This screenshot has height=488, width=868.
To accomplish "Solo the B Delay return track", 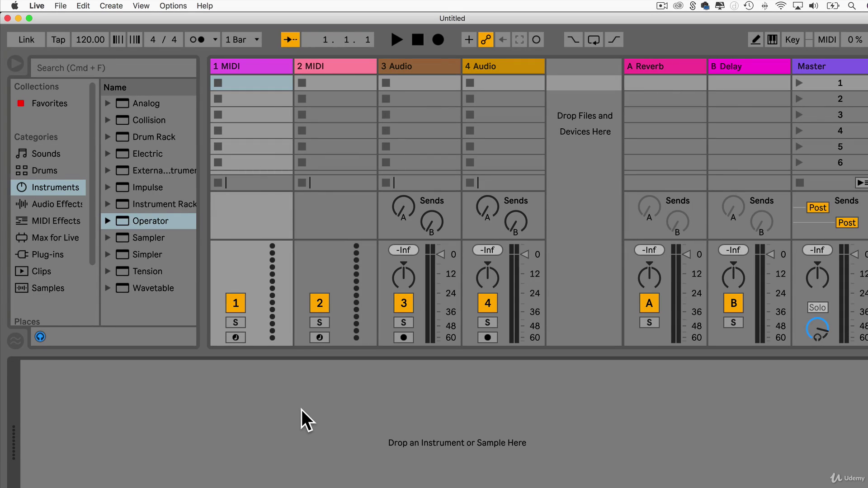I will [733, 323].
